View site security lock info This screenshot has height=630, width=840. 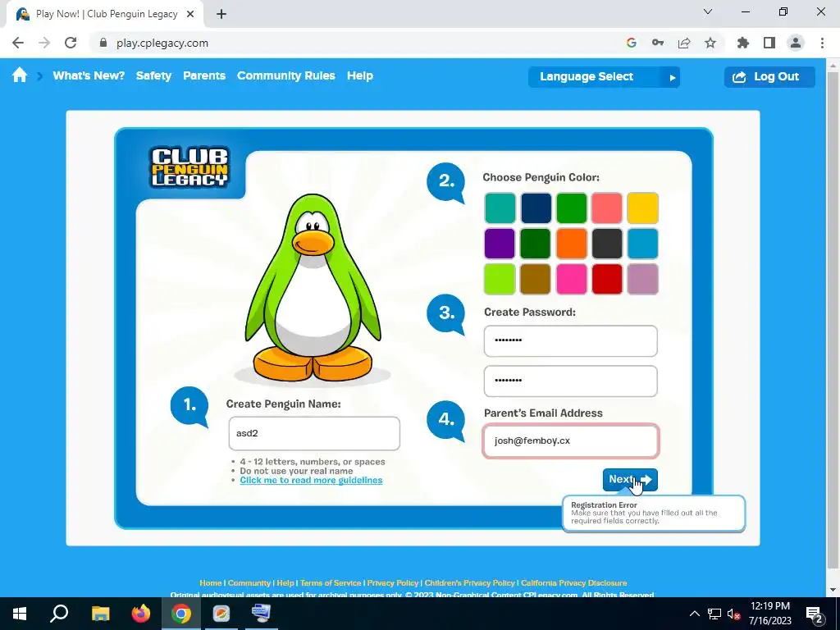click(x=103, y=43)
